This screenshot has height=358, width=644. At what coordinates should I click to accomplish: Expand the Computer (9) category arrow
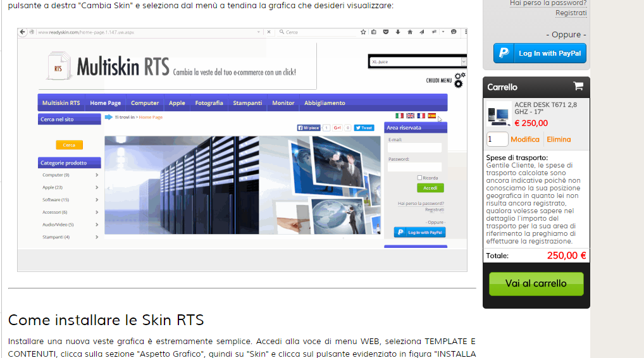click(97, 175)
